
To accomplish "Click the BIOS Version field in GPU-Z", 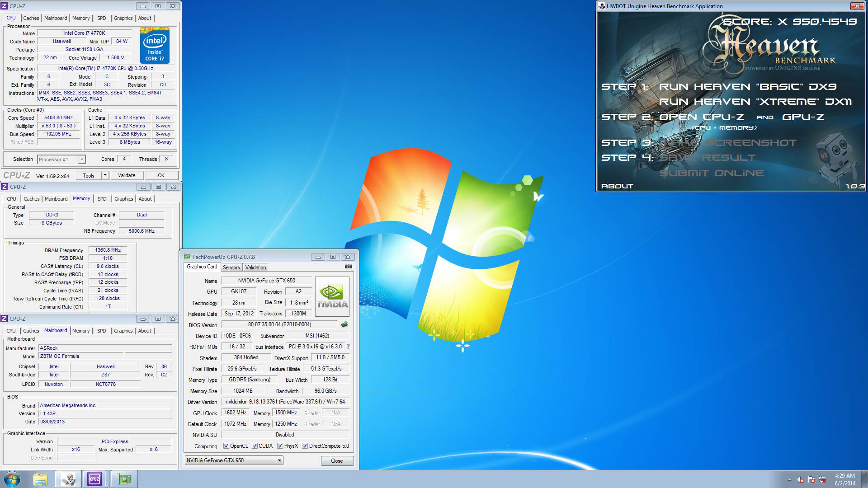I will click(x=279, y=324).
